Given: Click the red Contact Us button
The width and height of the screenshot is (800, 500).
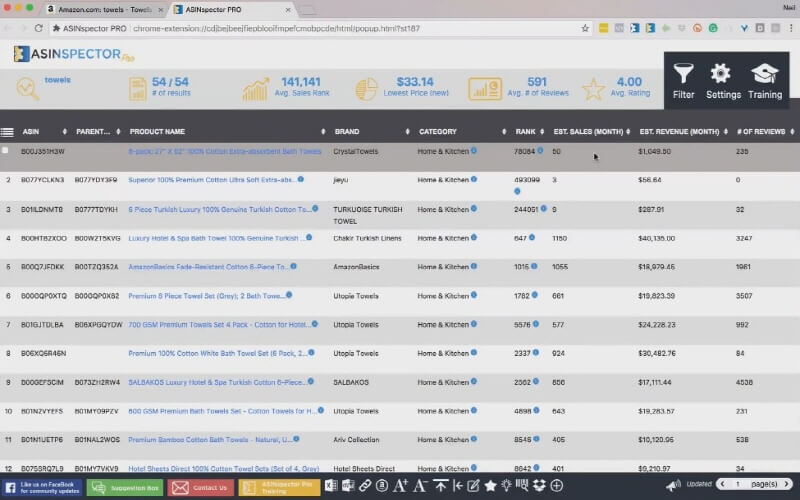Looking at the screenshot, I should click(x=201, y=487).
